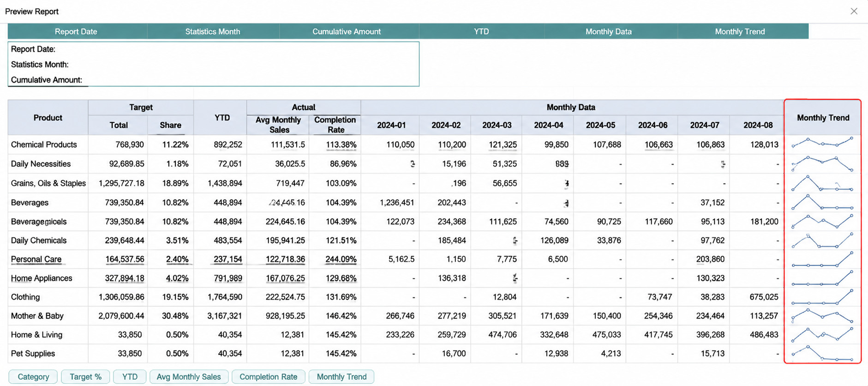Select the YTD tab in teal header bar

click(x=481, y=31)
